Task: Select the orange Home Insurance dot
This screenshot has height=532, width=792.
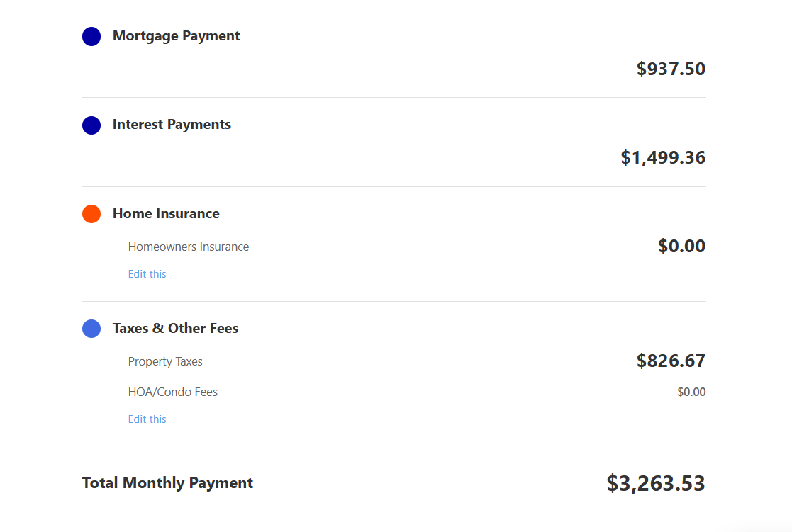Action: (91, 214)
